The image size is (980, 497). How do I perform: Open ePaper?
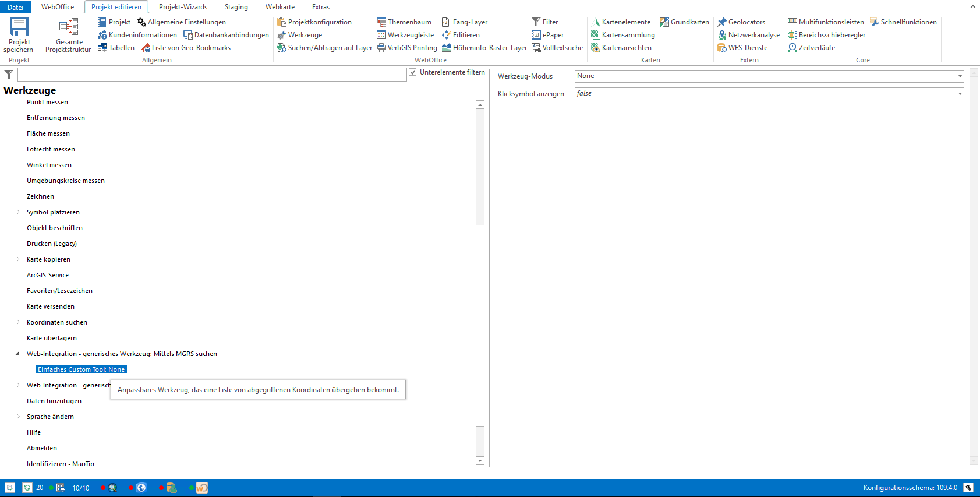tap(547, 35)
